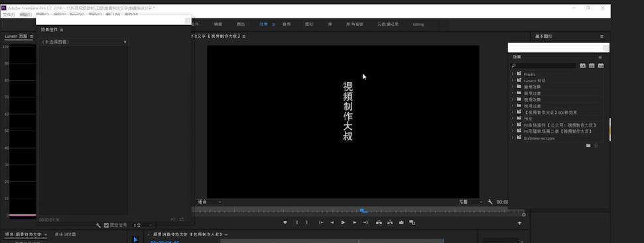Click the program monitor blue playhead
The image size is (644, 243).
pos(363,210)
